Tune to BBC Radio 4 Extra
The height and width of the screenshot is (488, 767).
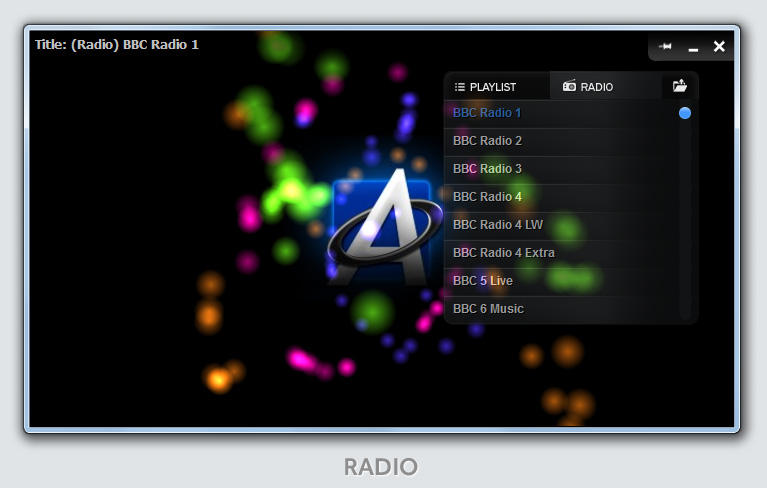click(561, 253)
